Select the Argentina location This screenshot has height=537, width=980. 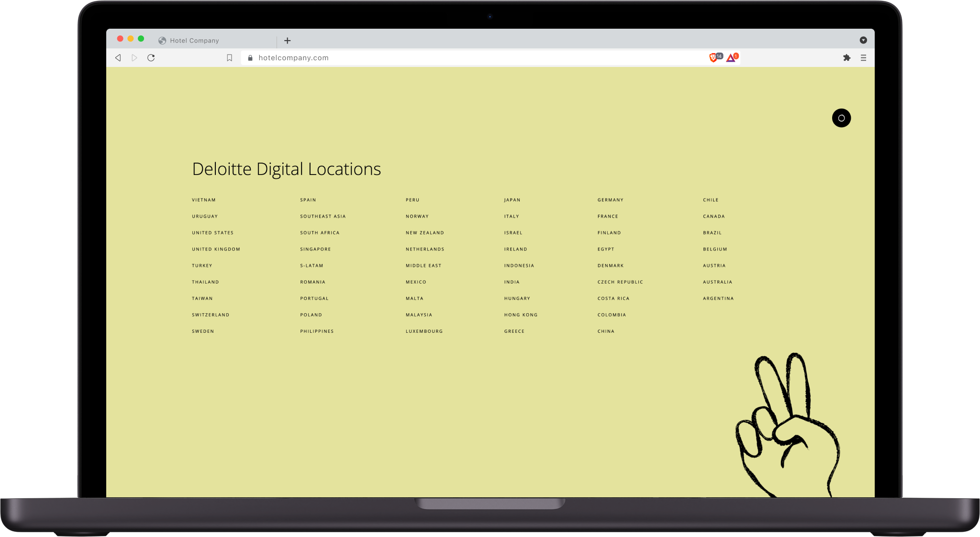click(x=718, y=298)
